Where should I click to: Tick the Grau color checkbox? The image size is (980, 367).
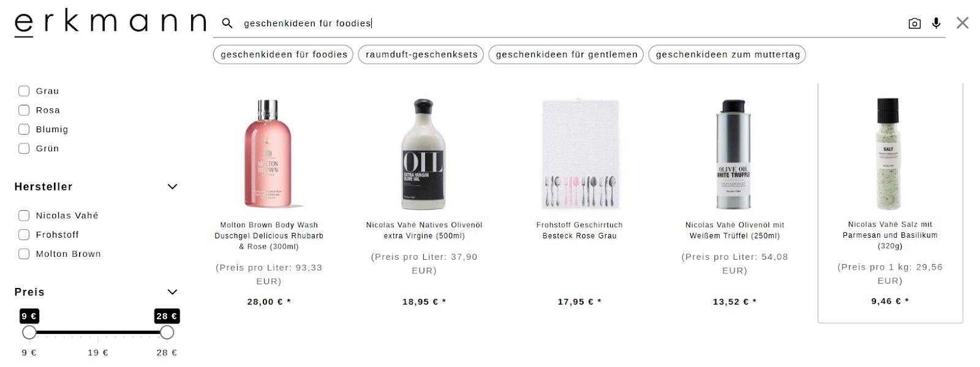coord(24,91)
